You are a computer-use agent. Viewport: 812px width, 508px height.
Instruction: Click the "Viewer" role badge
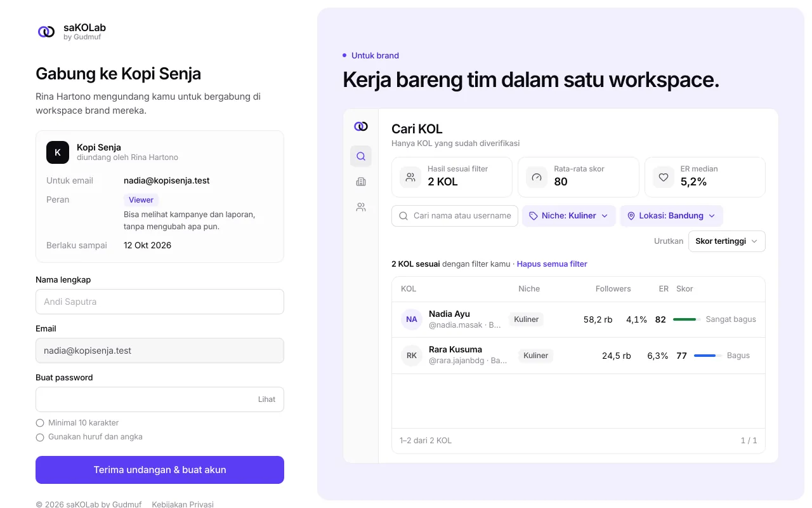point(141,200)
